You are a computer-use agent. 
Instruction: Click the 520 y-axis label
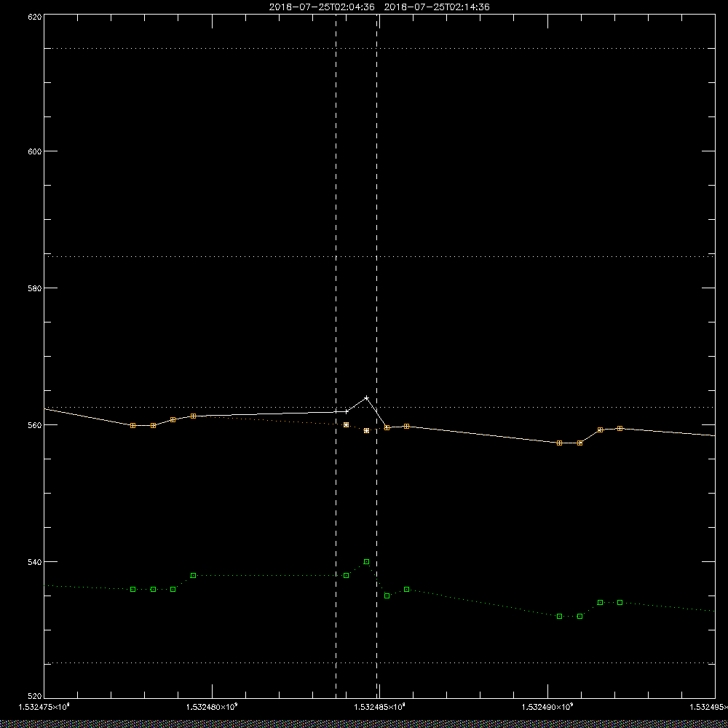point(35,696)
